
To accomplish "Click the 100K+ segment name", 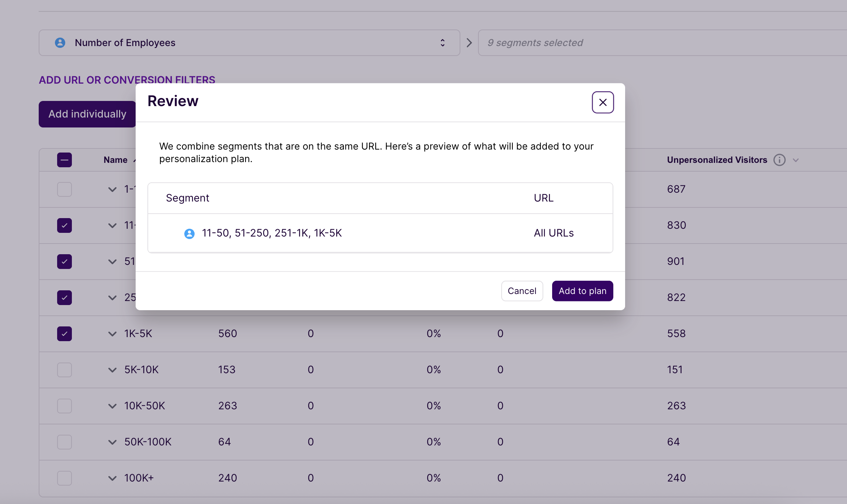I will tap(139, 478).
